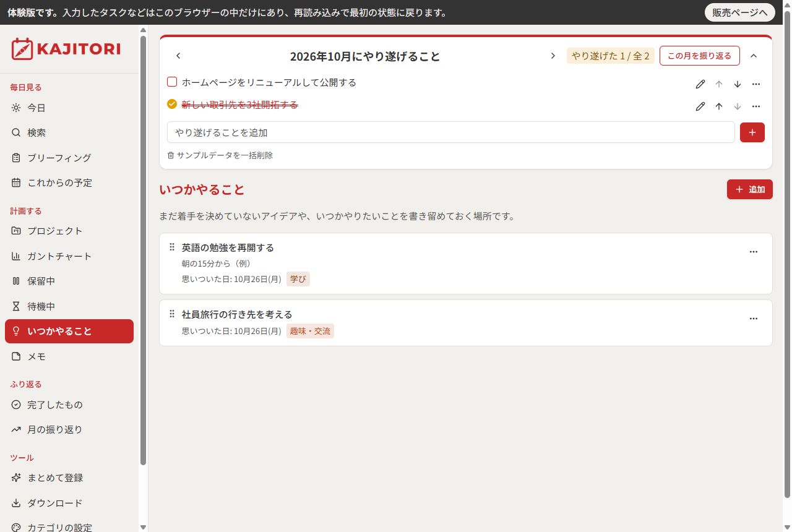The height and width of the screenshot is (532, 792).
Task: Open more options for ホームページをリニューアル goal
Action: coord(756,84)
